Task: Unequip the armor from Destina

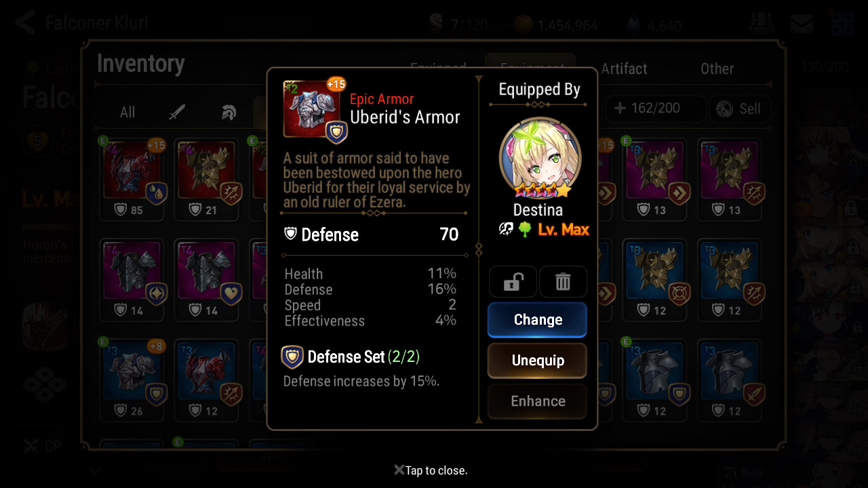Action: [537, 361]
